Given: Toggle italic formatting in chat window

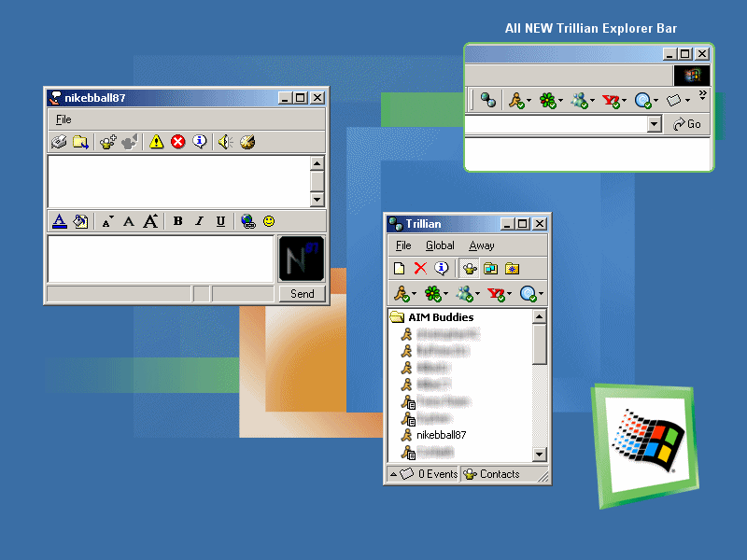Looking at the screenshot, I should coord(199,221).
